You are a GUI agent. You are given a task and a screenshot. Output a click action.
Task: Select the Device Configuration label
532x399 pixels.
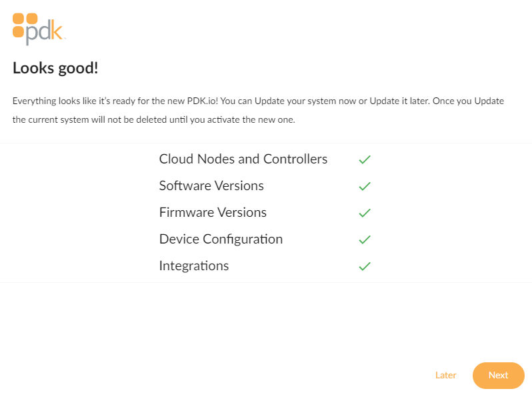[x=221, y=239]
